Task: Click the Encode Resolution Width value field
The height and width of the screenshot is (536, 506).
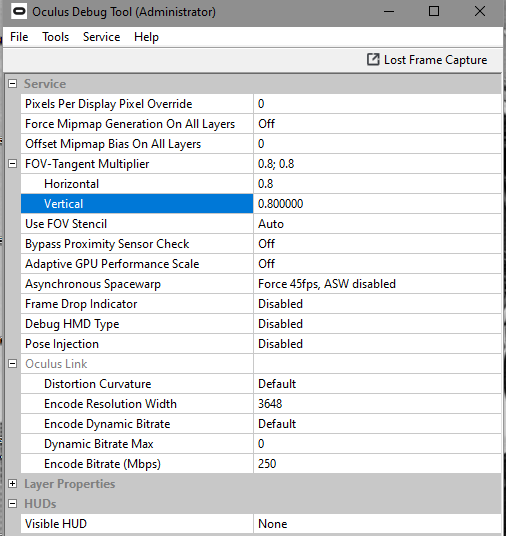Action: point(377,404)
